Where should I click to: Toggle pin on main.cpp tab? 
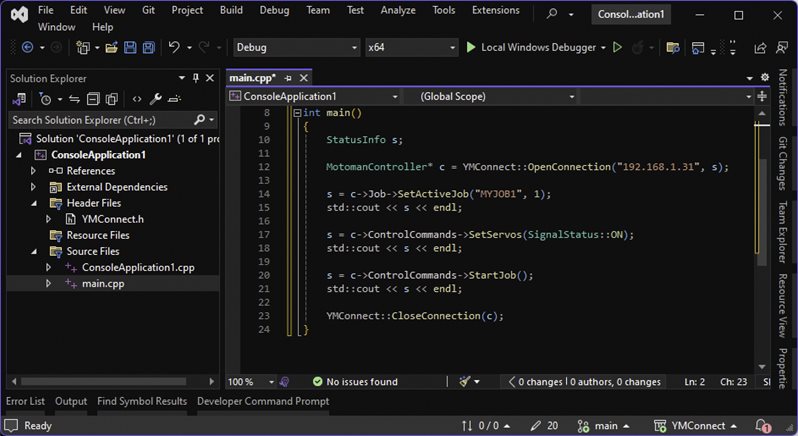tap(288, 78)
